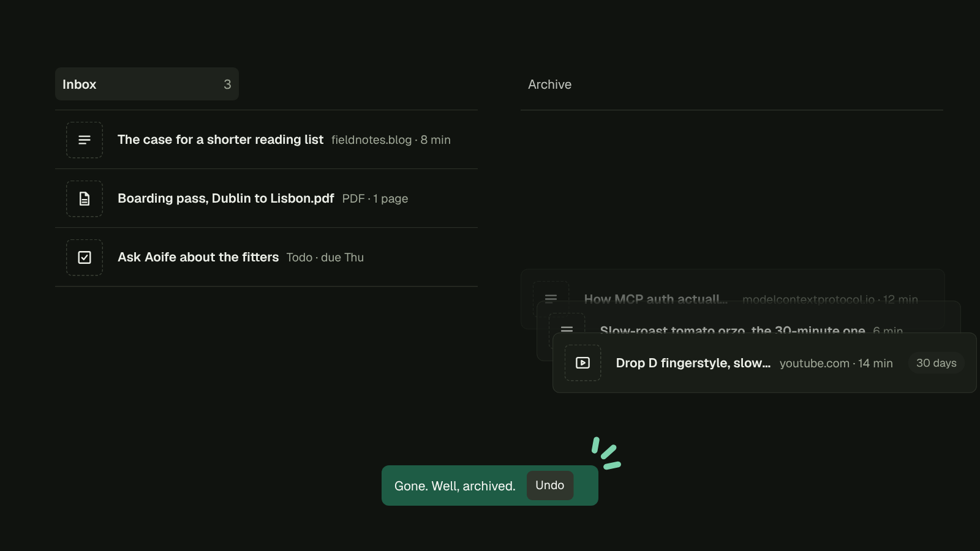This screenshot has width=980, height=551.
Task: Click "Todo · due Thu" metadata
Action: (325, 257)
